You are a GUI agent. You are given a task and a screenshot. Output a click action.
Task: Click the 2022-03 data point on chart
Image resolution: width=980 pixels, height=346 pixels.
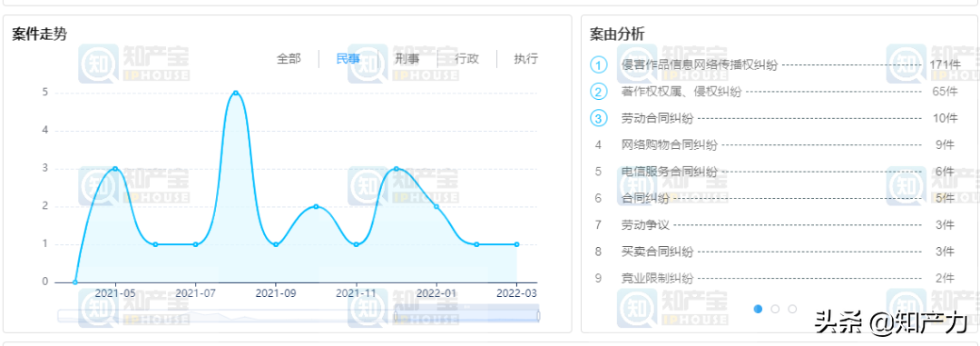click(x=517, y=244)
